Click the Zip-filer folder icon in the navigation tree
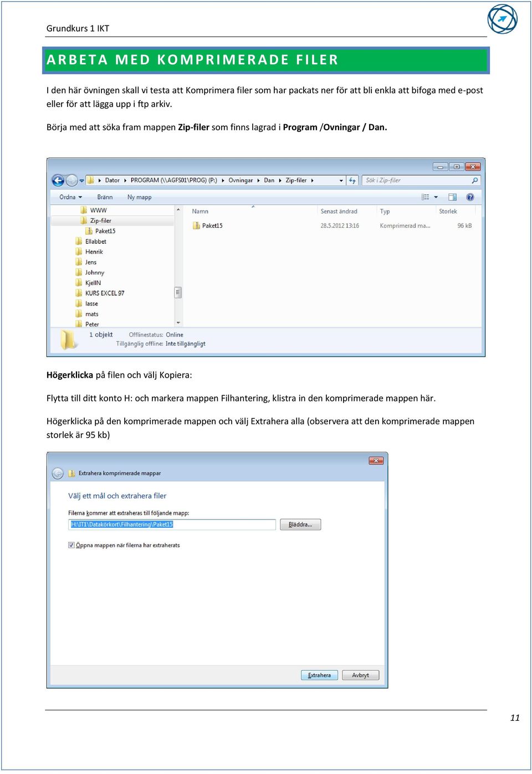Viewport: 532px width, 774px height. pos(84,221)
